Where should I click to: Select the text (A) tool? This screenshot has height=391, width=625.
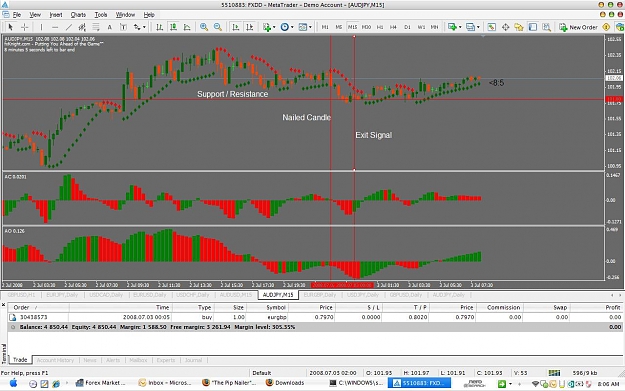[110, 27]
